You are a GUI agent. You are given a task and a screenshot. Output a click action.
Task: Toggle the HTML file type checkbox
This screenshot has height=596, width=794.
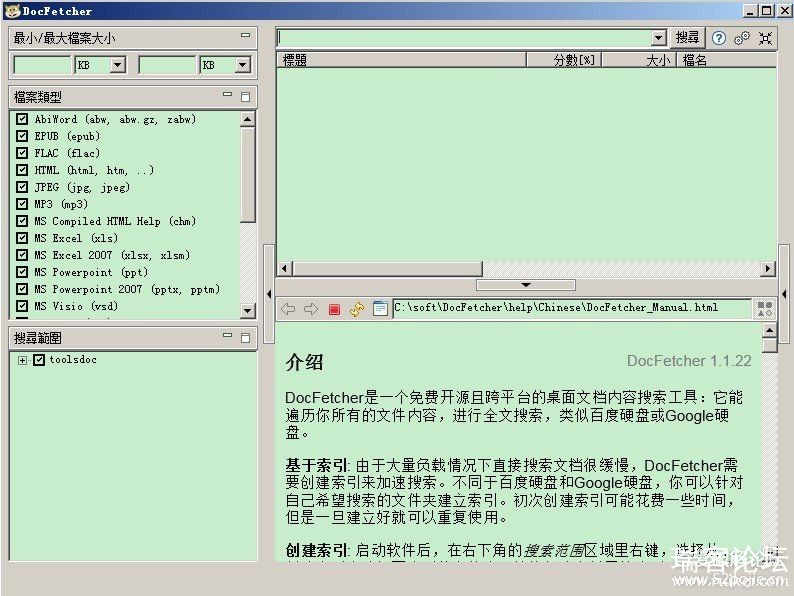click(x=22, y=170)
